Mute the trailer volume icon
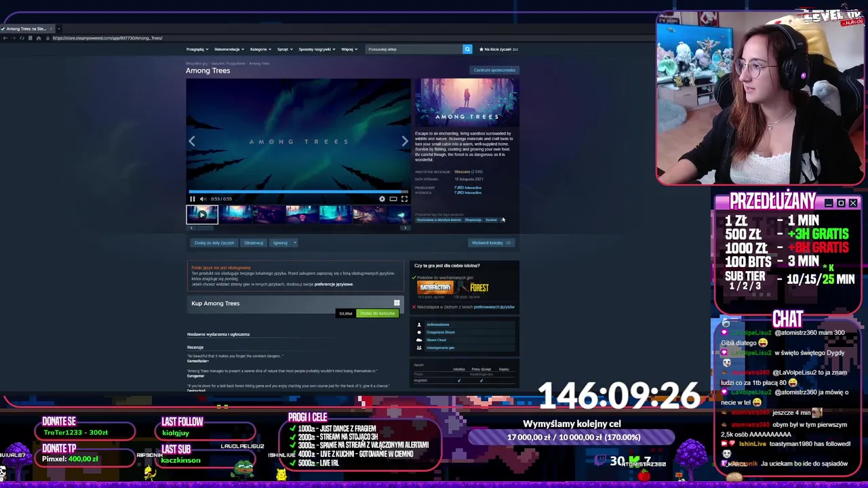 [x=203, y=199]
